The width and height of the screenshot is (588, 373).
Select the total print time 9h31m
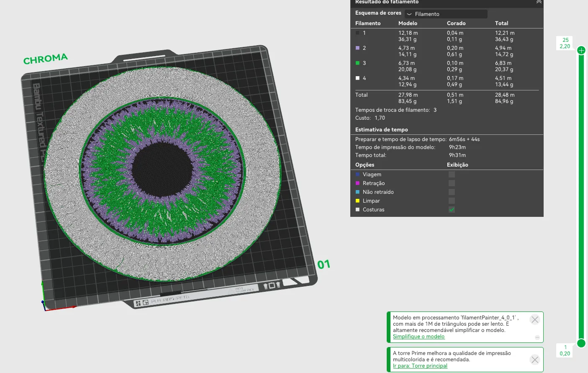pyautogui.click(x=457, y=155)
